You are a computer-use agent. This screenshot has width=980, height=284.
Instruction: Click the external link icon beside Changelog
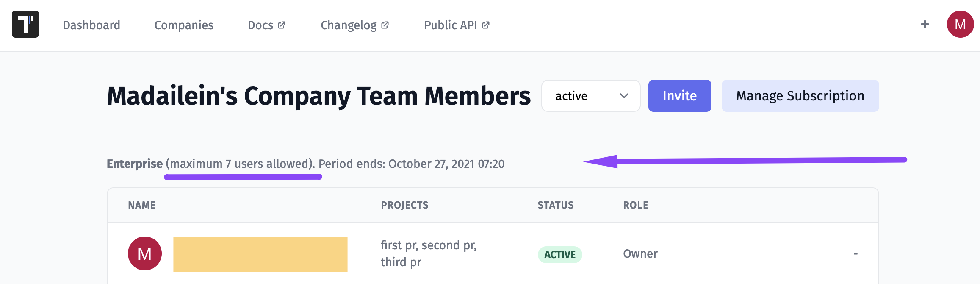pos(385,25)
